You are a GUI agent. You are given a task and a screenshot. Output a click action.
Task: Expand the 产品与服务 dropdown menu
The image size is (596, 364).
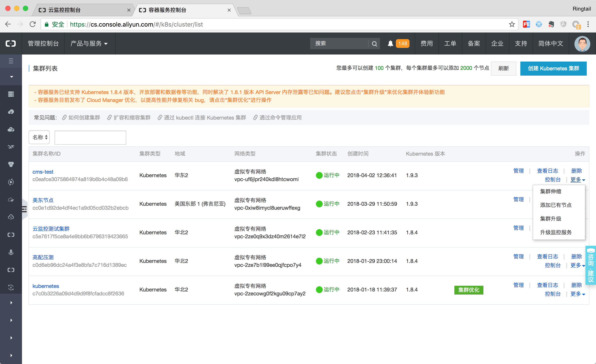pos(89,44)
